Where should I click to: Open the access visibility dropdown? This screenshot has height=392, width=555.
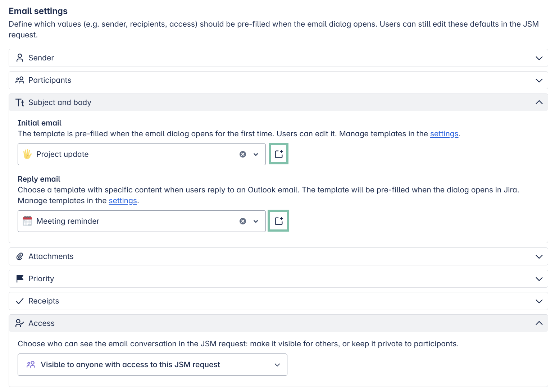152,365
